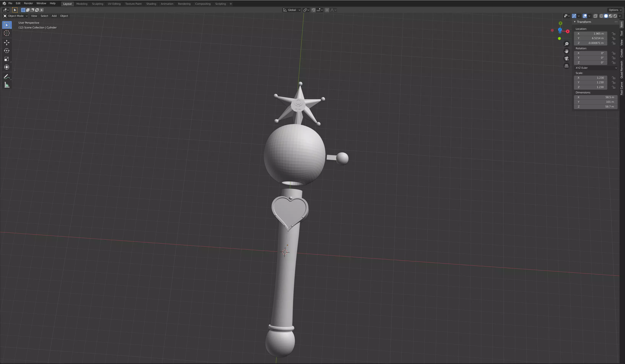Switch to Material Preview shading
The height and width of the screenshot is (364, 625).
[611, 16]
